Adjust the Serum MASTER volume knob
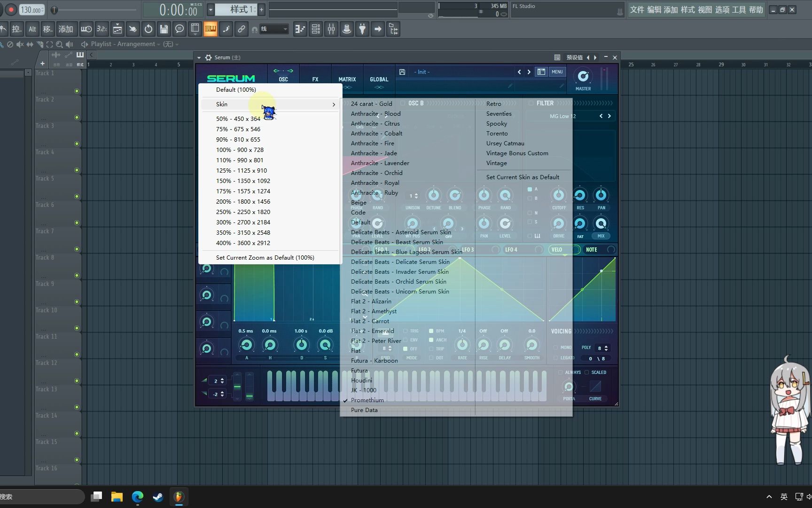The image size is (812, 508). (x=583, y=76)
